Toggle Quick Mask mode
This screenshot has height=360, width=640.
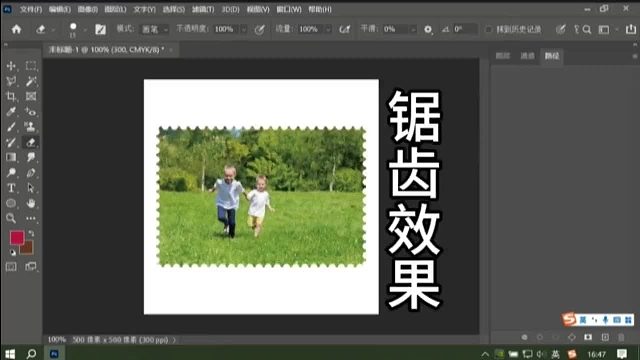point(11,267)
